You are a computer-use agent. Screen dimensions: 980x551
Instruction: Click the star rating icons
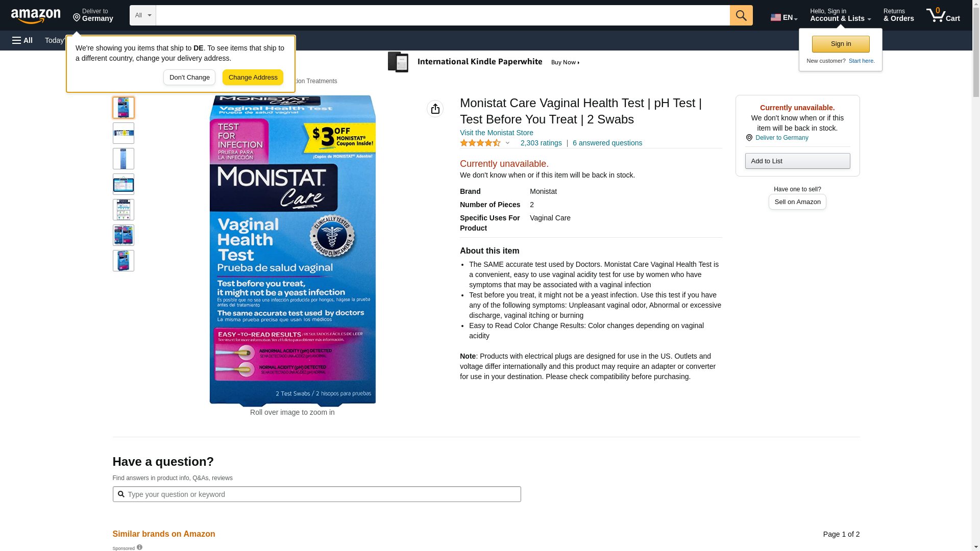[x=480, y=143]
